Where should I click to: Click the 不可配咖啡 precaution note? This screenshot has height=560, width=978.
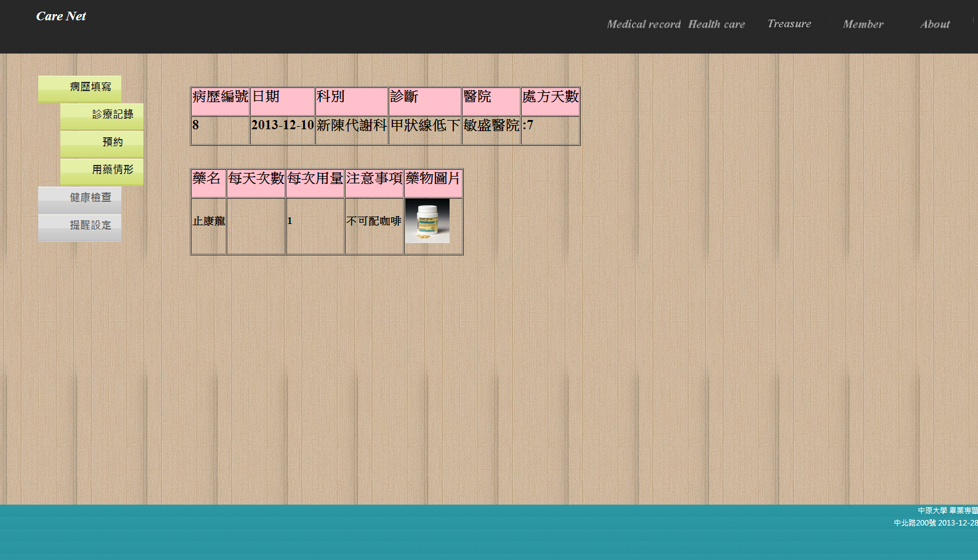(x=374, y=222)
